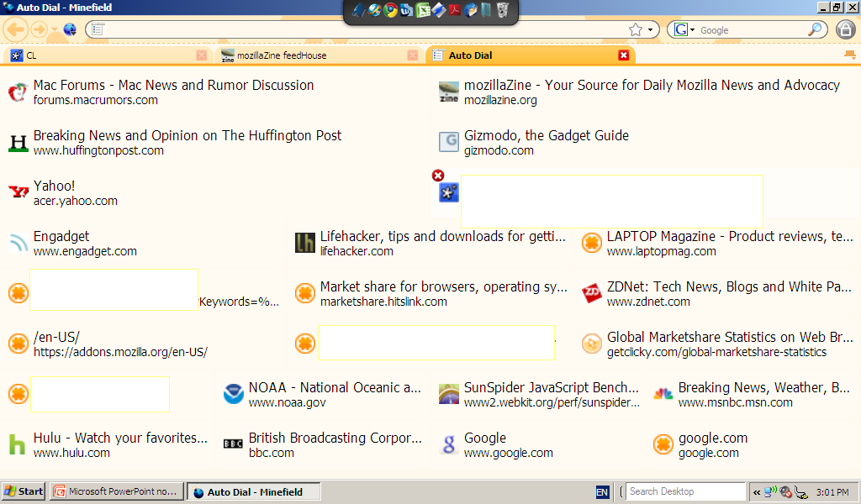This screenshot has width=861, height=504.
Task: Launch Microsoft Excel from the dock
Action: pyautogui.click(x=423, y=10)
